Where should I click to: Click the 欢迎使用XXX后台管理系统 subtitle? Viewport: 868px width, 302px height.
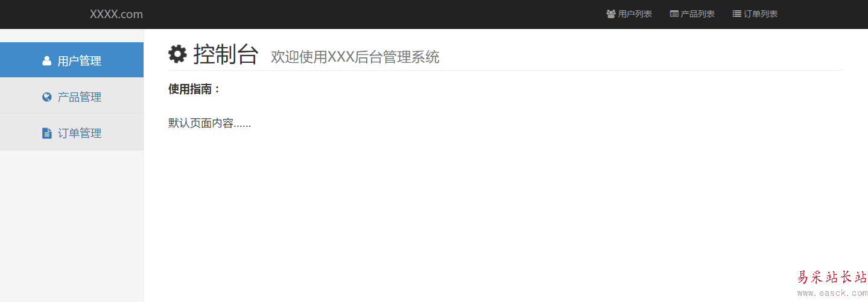pyautogui.click(x=355, y=57)
